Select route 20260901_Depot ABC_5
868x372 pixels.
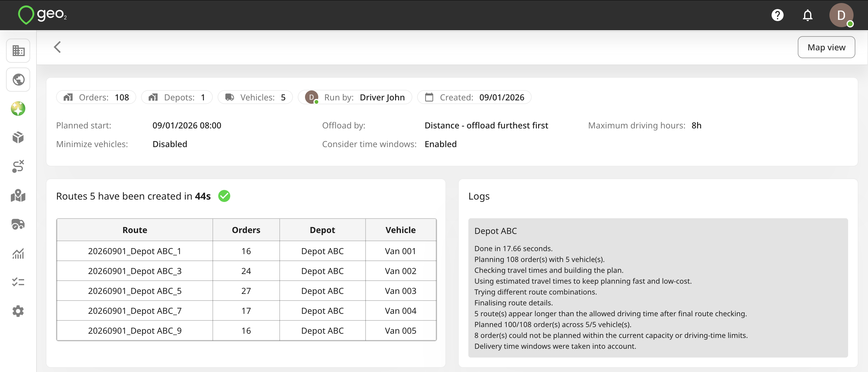point(135,291)
